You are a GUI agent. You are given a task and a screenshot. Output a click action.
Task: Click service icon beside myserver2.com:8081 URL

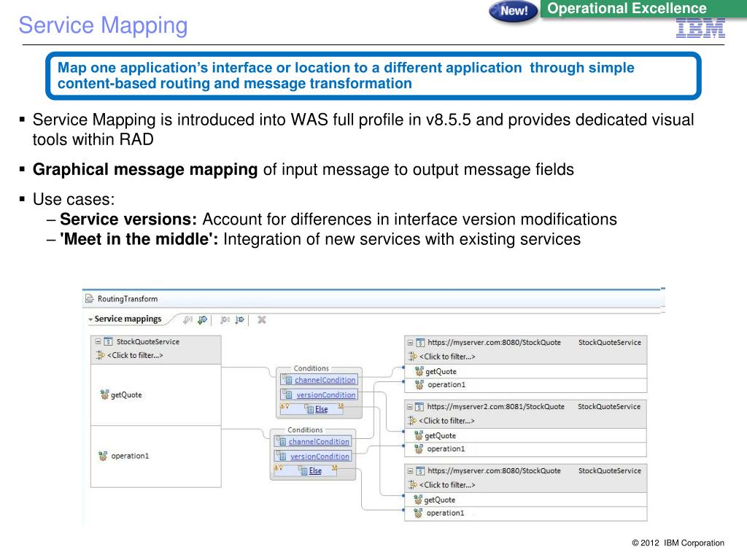(x=419, y=407)
